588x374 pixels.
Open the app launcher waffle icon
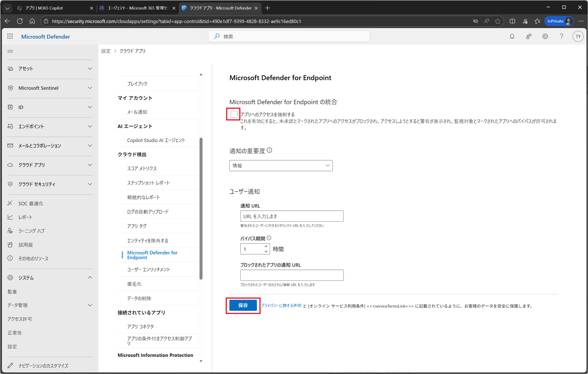pyautogui.click(x=10, y=36)
